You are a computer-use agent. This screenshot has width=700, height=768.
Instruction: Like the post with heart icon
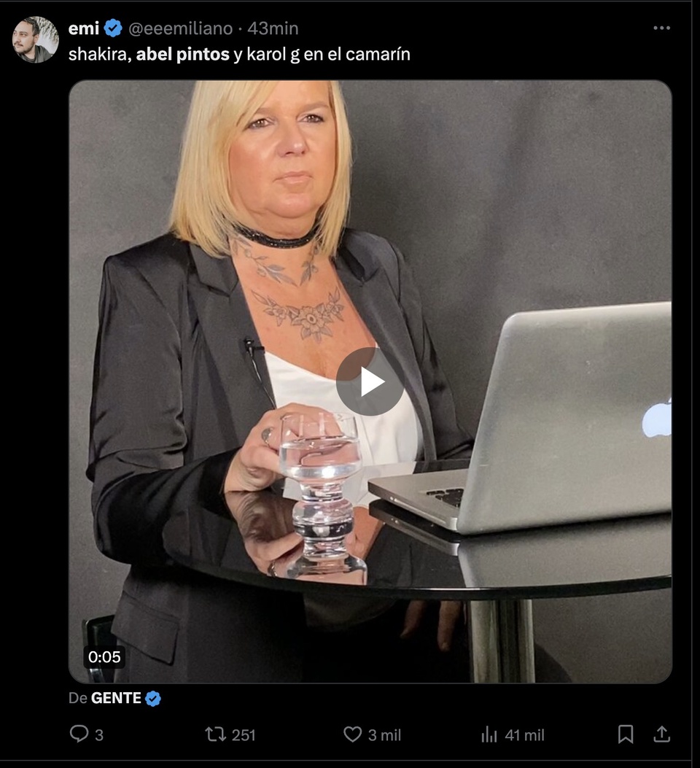352,734
